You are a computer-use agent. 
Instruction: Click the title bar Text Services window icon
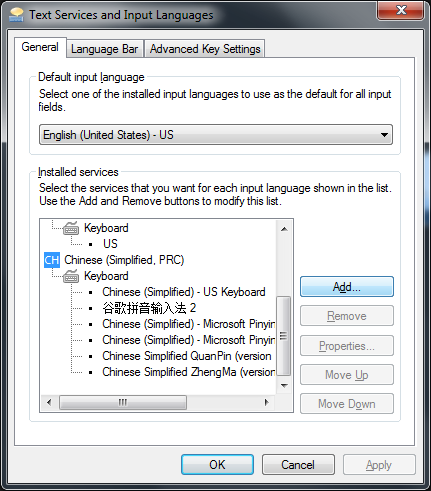pyautogui.click(x=16, y=15)
